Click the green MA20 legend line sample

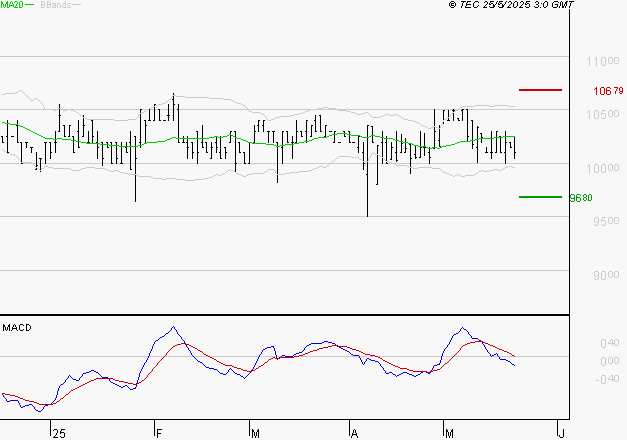(x=29, y=5)
